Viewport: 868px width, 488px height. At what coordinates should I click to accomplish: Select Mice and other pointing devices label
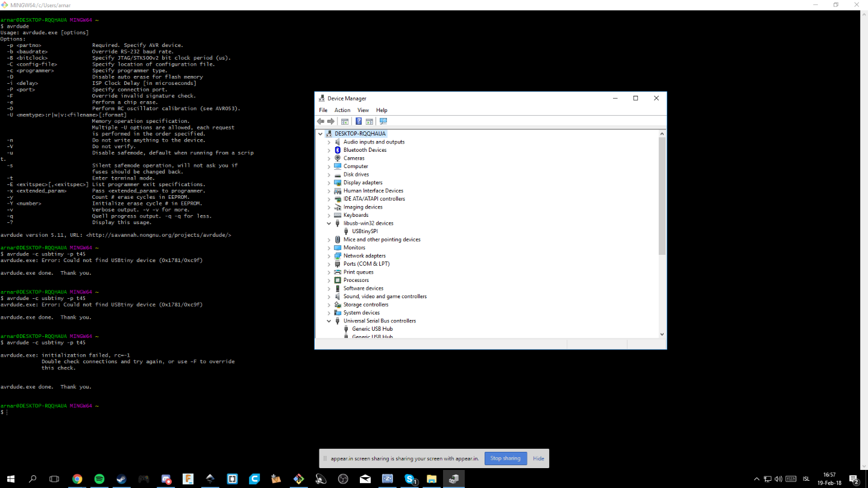382,240
